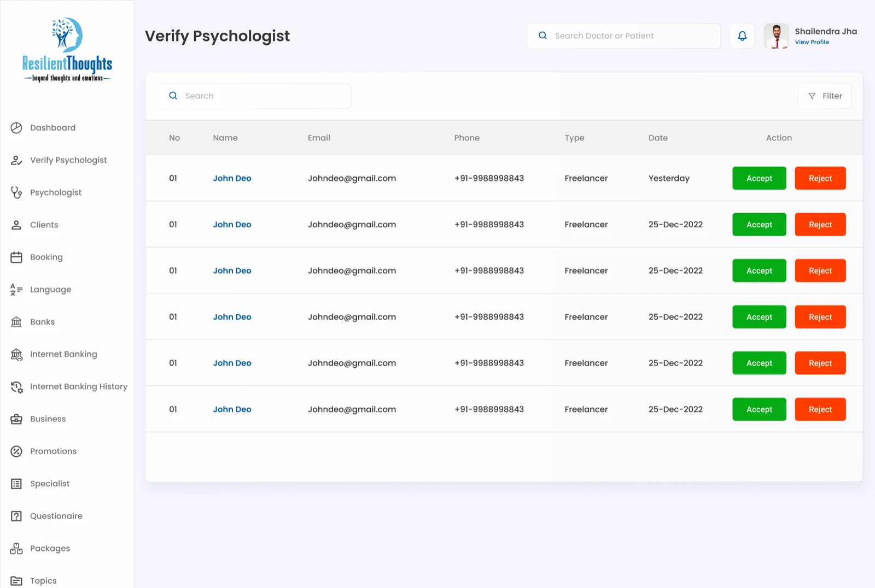Image resolution: width=875 pixels, height=588 pixels.
Task: Accept the fourth row psychologist request
Action: pos(759,317)
